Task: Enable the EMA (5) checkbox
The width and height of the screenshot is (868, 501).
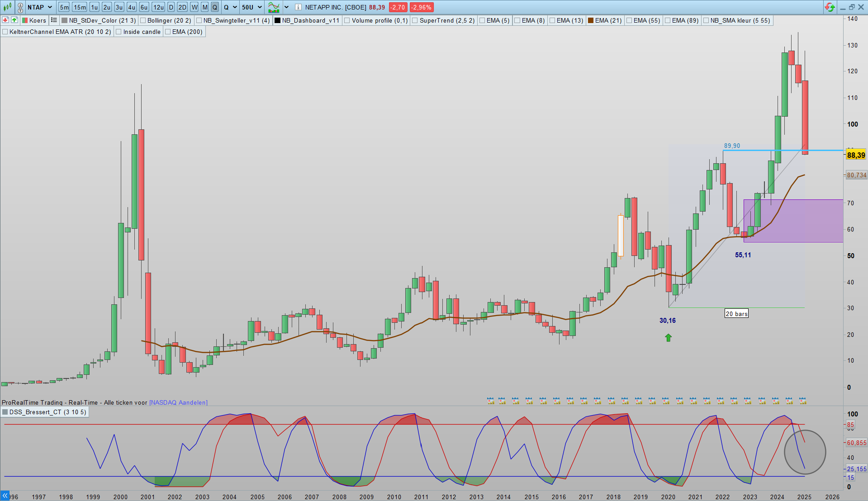Action: [x=482, y=20]
